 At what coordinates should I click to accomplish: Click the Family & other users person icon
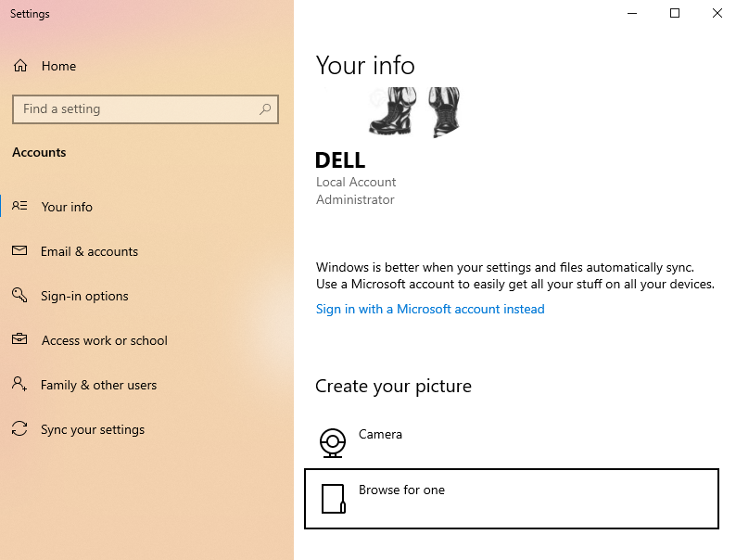(19, 384)
